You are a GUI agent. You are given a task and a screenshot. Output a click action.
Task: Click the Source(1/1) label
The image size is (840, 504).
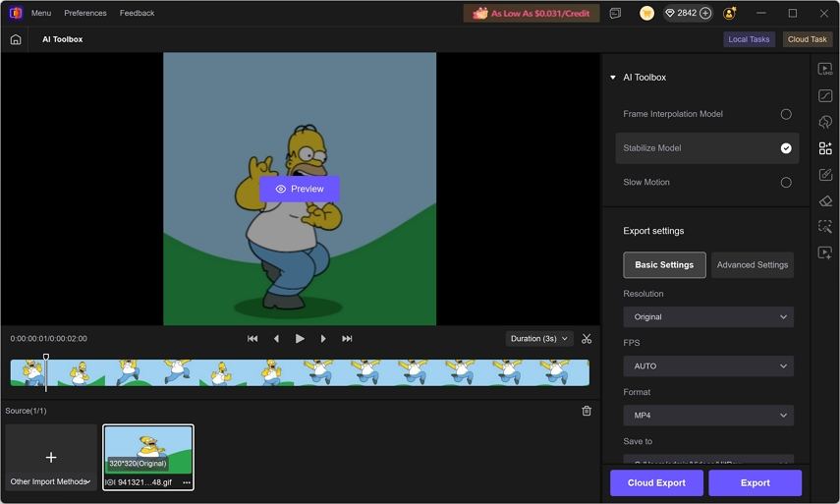tap(26, 411)
